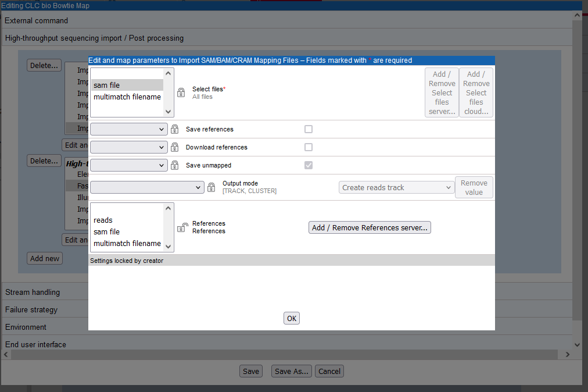Enable the Save references checkbox
The width and height of the screenshot is (588, 392).
(x=309, y=129)
